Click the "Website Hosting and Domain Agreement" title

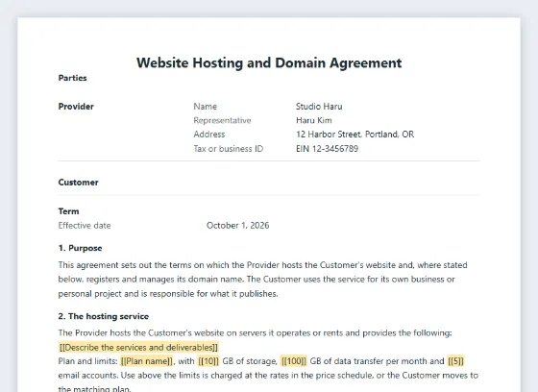[x=269, y=62]
